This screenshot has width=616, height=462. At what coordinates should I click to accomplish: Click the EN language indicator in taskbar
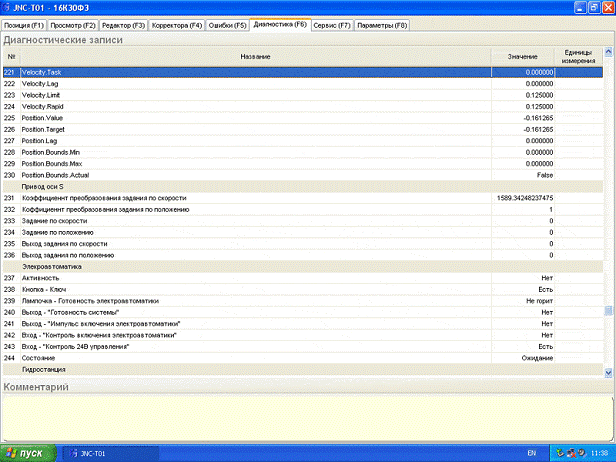point(531,453)
